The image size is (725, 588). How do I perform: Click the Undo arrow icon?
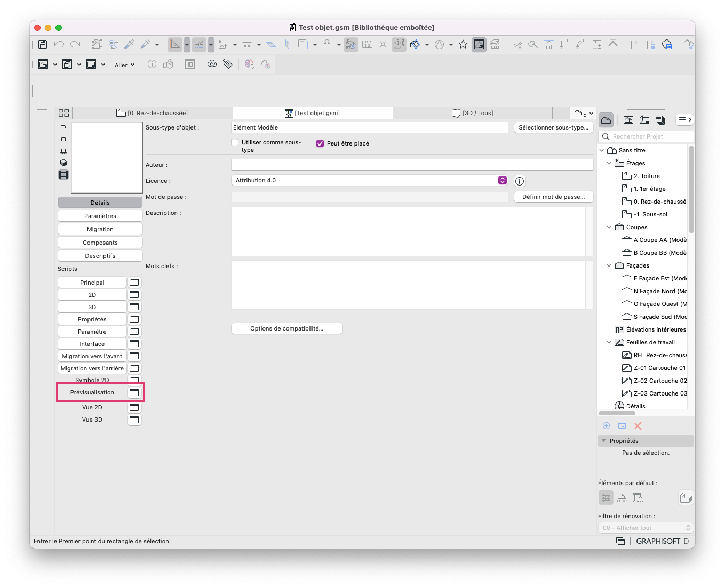coord(59,45)
